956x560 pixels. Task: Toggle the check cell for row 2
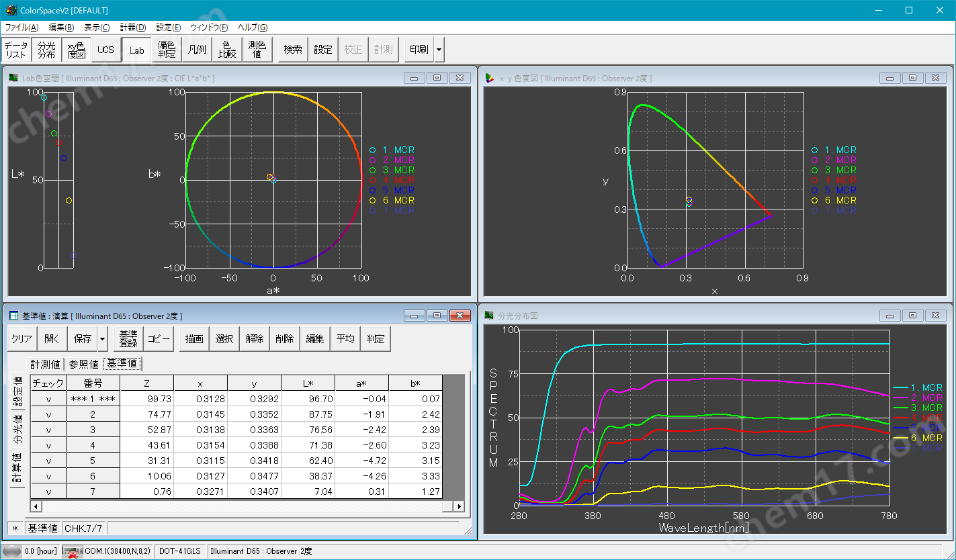(x=48, y=414)
